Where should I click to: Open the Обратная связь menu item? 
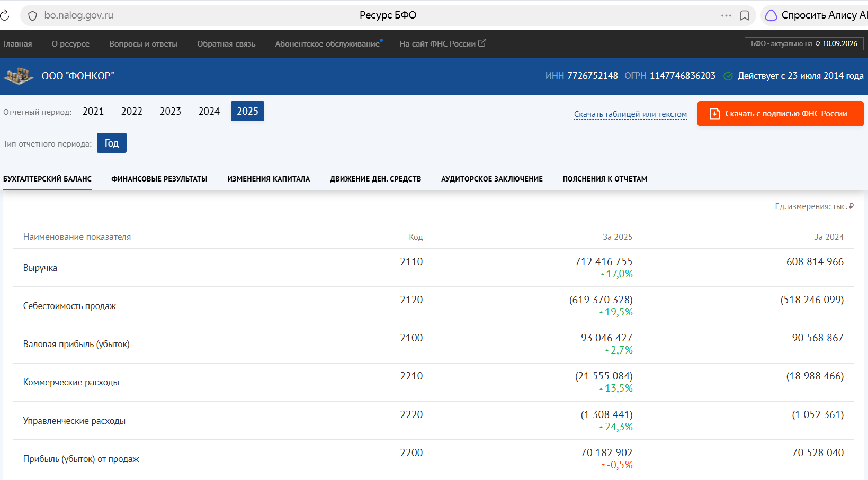[226, 44]
